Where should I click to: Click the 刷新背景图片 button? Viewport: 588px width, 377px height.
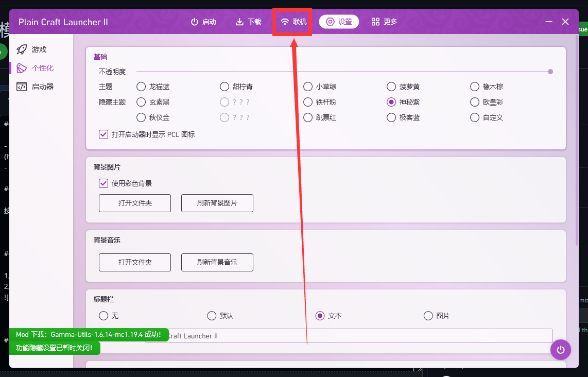pos(217,203)
